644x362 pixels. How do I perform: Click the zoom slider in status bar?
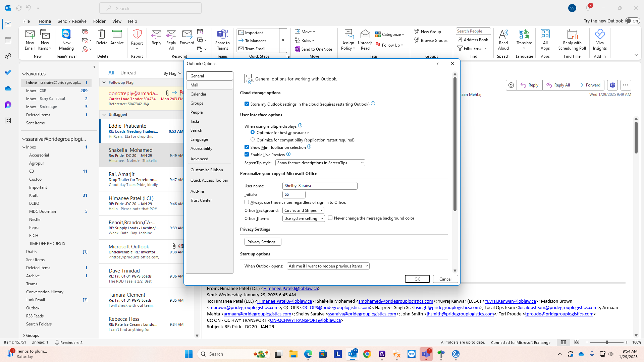(606, 342)
